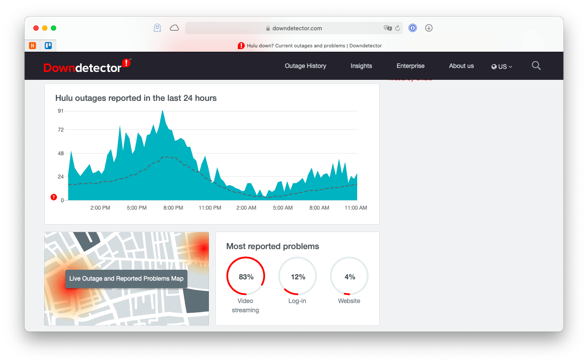Open the Safari downloads icon
The image size is (588, 364).
coord(429,28)
